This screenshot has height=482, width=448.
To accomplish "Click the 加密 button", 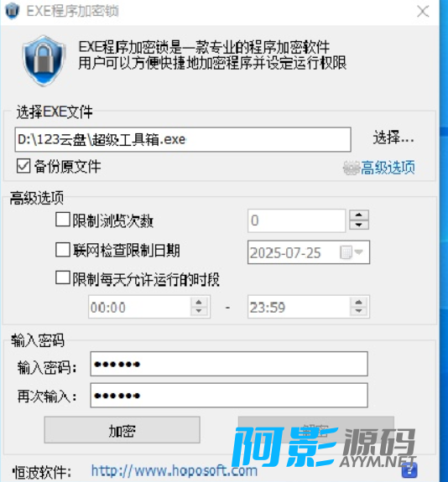I will point(122,430).
